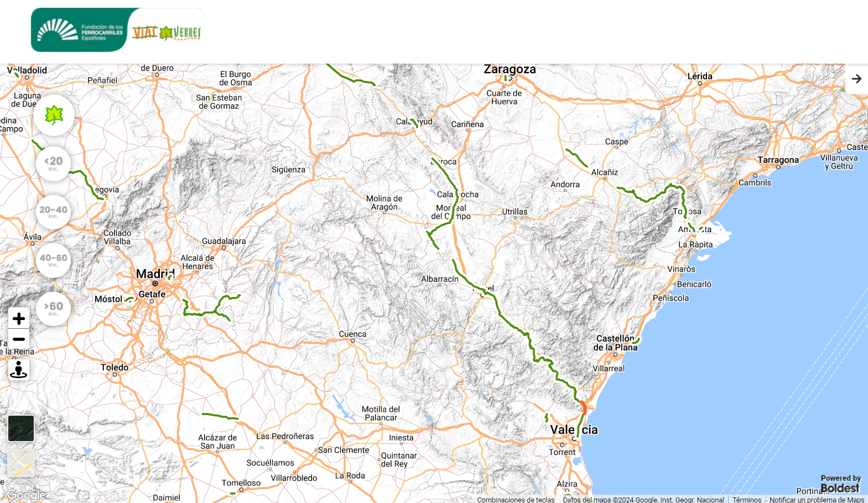Switch to the road map view thumbnail
This screenshot has width=868, height=503.
coord(21,463)
